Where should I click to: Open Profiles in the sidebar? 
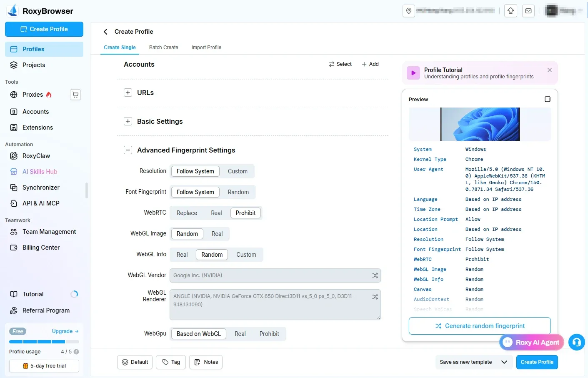[44, 49]
